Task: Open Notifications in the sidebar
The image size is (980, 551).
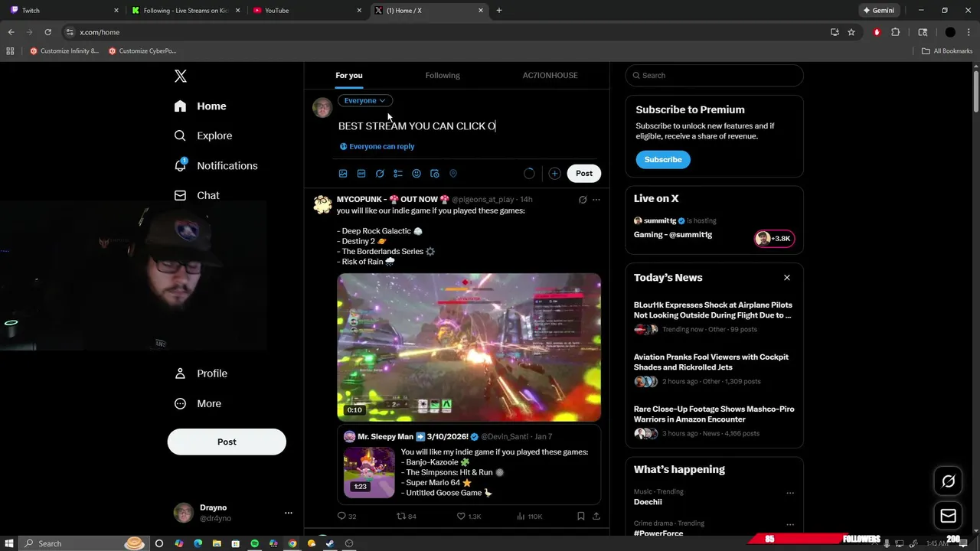Action: pyautogui.click(x=217, y=165)
